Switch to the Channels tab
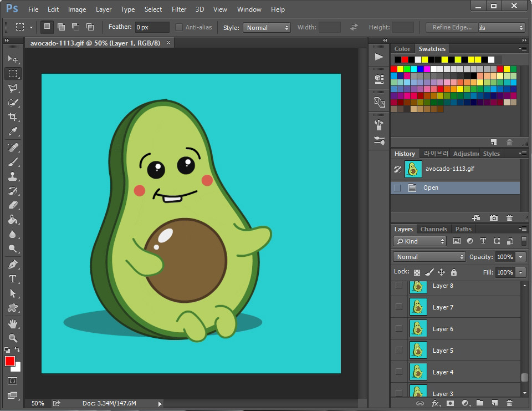532x411 pixels. point(433,229)
